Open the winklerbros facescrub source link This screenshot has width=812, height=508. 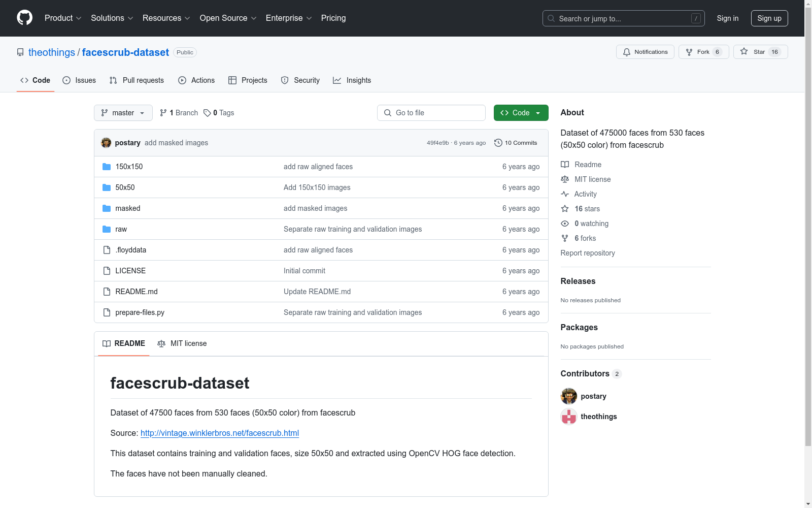click(x=220, y=433)
